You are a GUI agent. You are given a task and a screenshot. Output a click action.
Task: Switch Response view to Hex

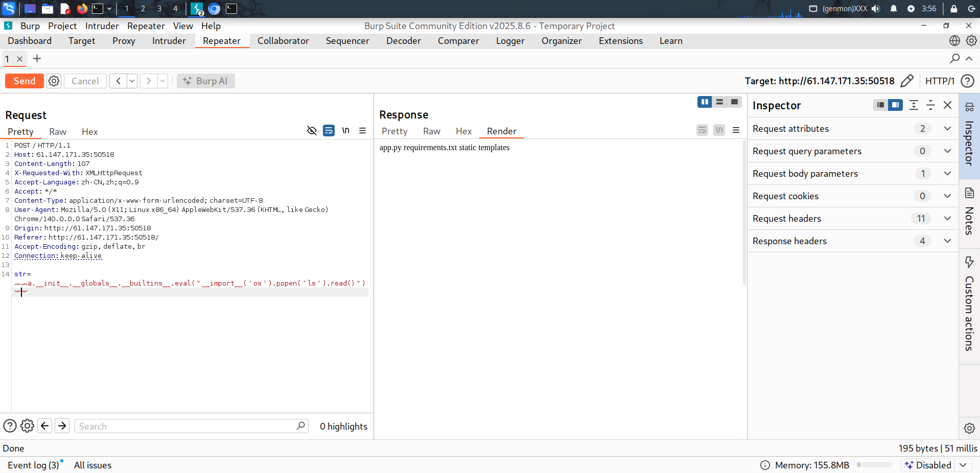[463, 131]
